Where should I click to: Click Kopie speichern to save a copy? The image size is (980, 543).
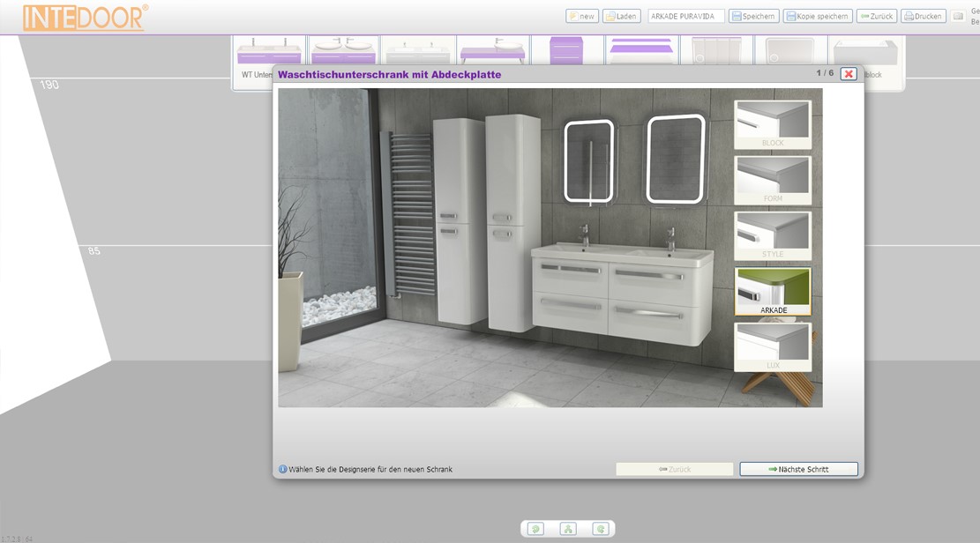(818, 16)
